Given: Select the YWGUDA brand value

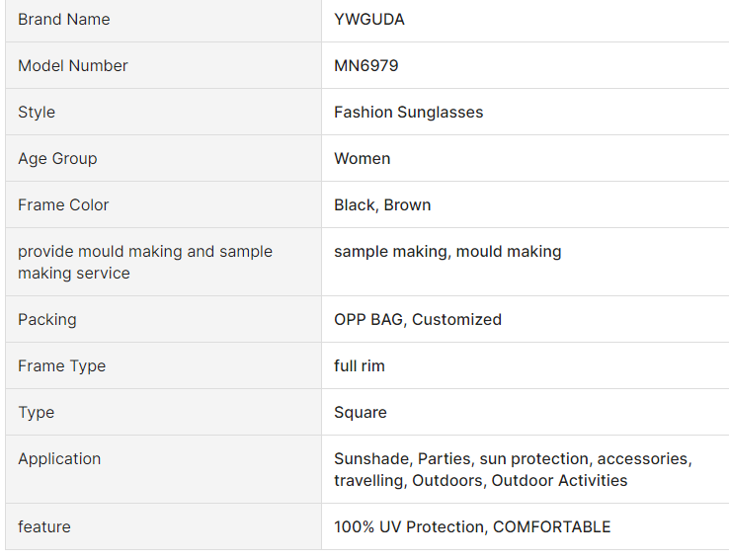Looking at the screenshot, I should point(369,20).
